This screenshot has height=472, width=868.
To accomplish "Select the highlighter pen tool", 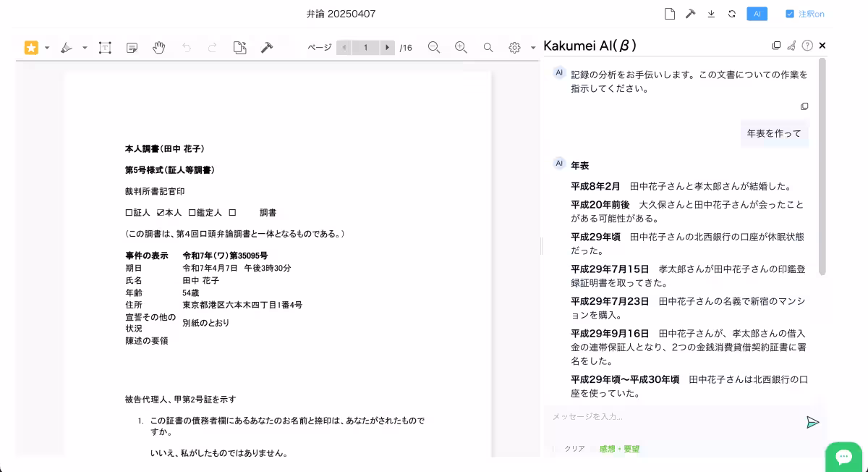I will point(65,47).
